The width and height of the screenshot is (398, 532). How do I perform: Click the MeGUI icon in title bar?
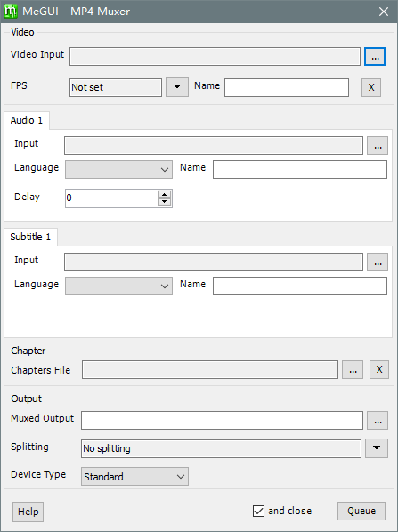10,12
